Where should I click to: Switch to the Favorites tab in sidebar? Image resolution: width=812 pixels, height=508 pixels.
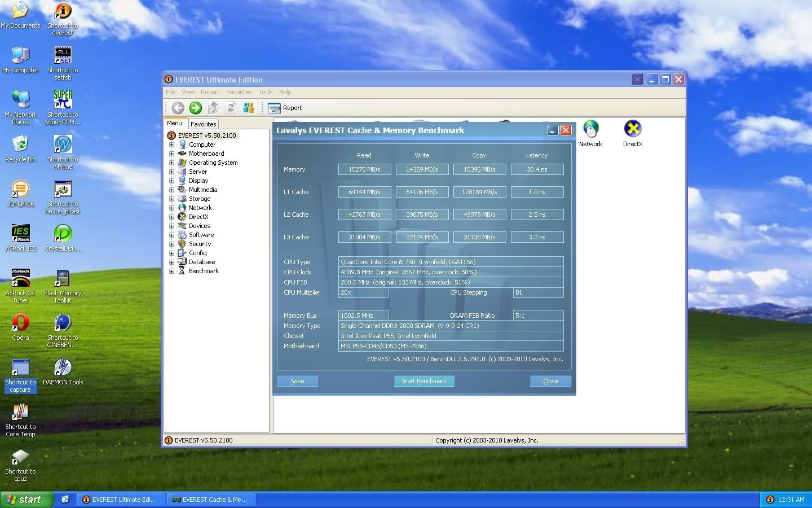[204, 124]
